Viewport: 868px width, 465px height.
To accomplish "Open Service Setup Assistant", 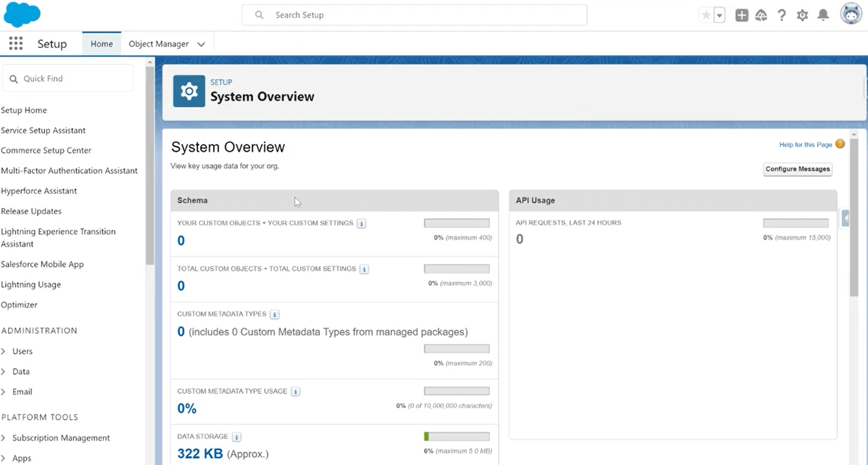I will coord(43,130).
